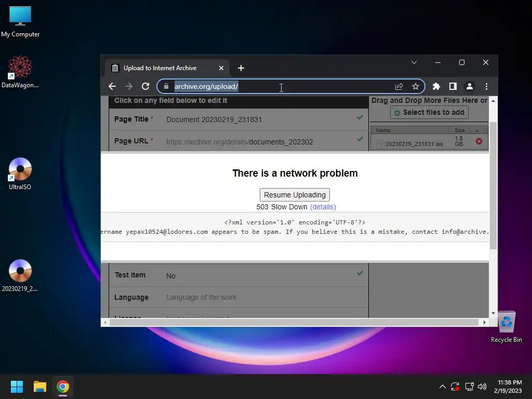Bookmark this tab with the star icon
This screenshot has height=399, width=532.
[416, 87]
